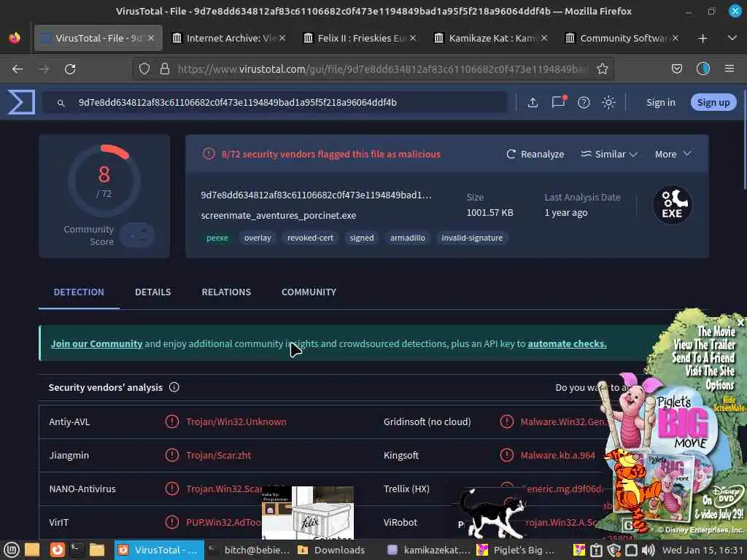Open the Join our Community link
Viewport: 747px width, 560px height.
pos(97,343)
